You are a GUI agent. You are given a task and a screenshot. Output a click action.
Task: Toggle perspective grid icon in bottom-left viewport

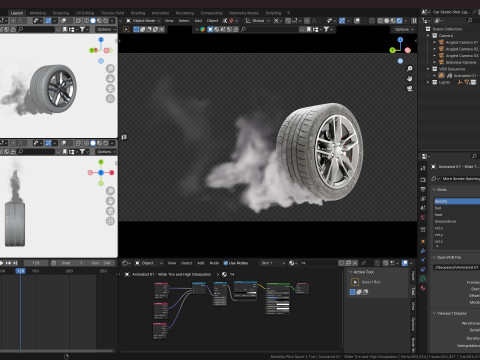coord(110,221)
